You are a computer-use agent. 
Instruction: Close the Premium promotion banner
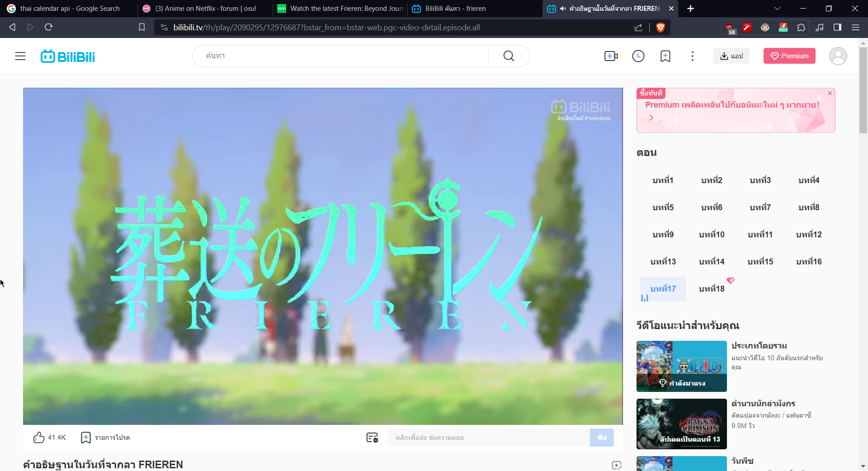click(x=830, y=93)
